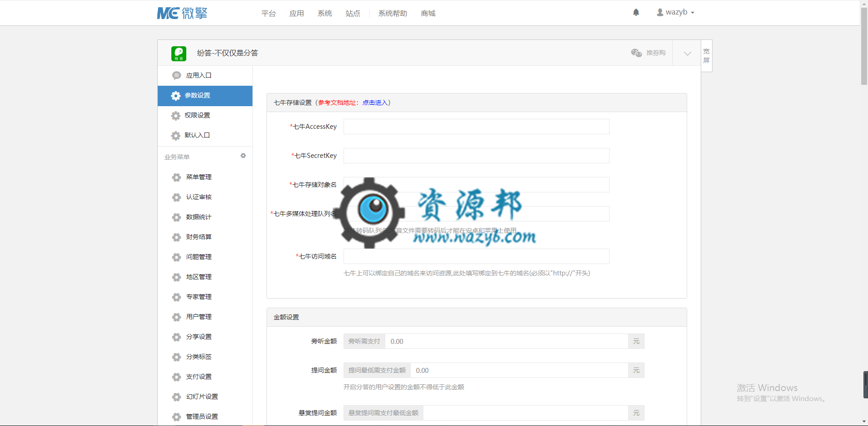Open the 系统 top menu
The image size is (868, 426).
pyautogui.click(x=325, y=14)
